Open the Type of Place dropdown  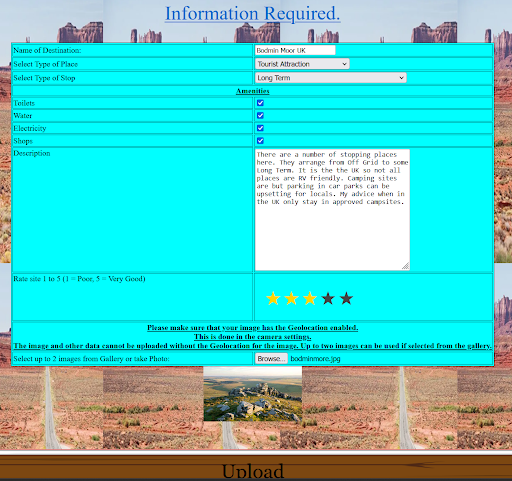302,64
